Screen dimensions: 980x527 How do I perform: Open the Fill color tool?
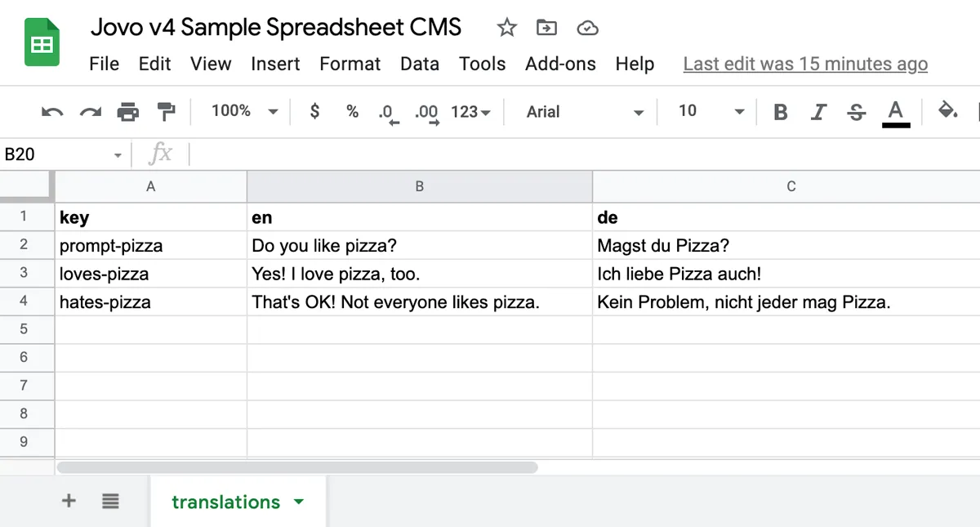tap(947, 112)
